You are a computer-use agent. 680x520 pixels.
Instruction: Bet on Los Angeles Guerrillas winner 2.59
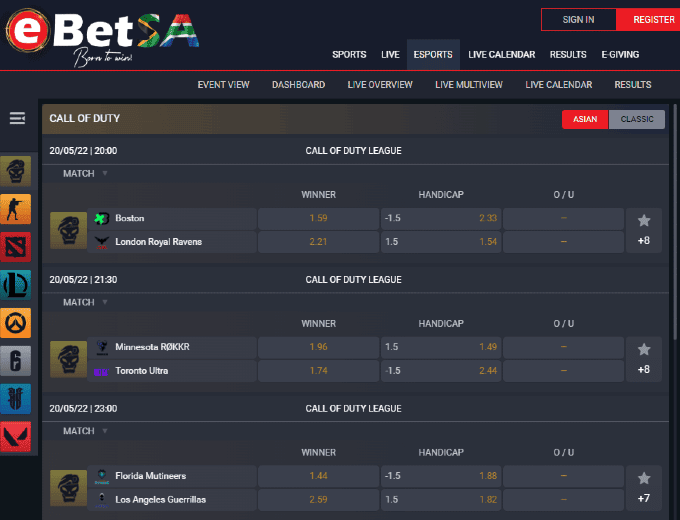[318, 500]
